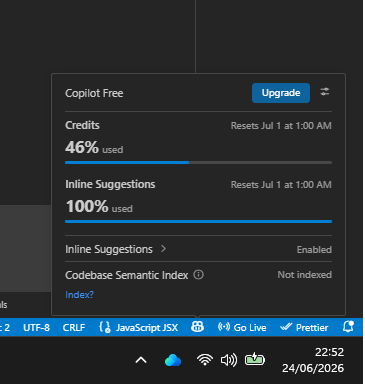Click the Copilot status bar icon

coord(197,327)
